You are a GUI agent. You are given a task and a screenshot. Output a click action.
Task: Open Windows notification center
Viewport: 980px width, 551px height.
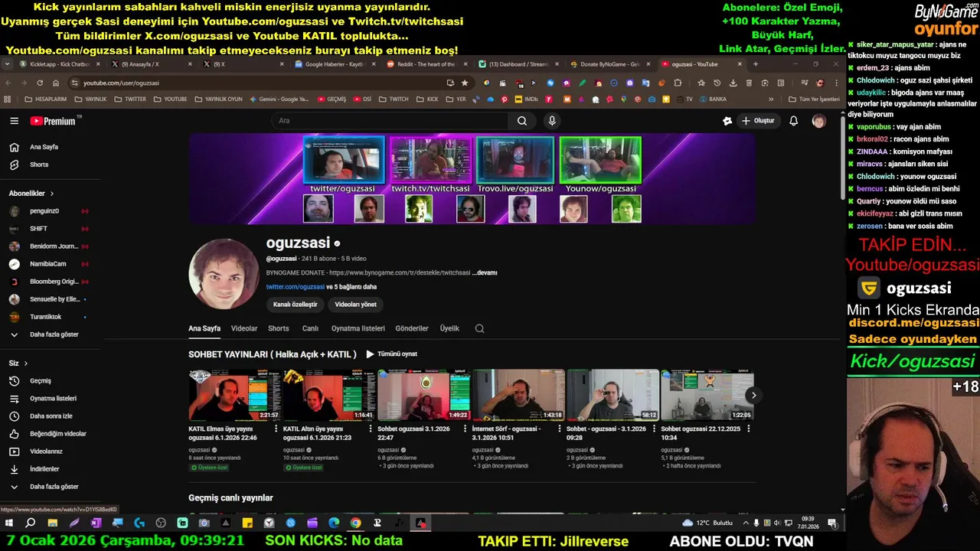pos(832,523)
